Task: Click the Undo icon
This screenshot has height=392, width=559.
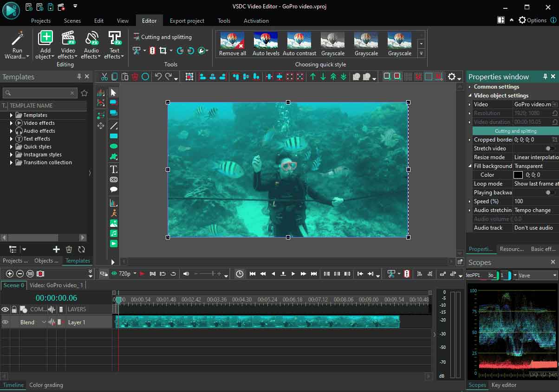Action: [158, 76]
